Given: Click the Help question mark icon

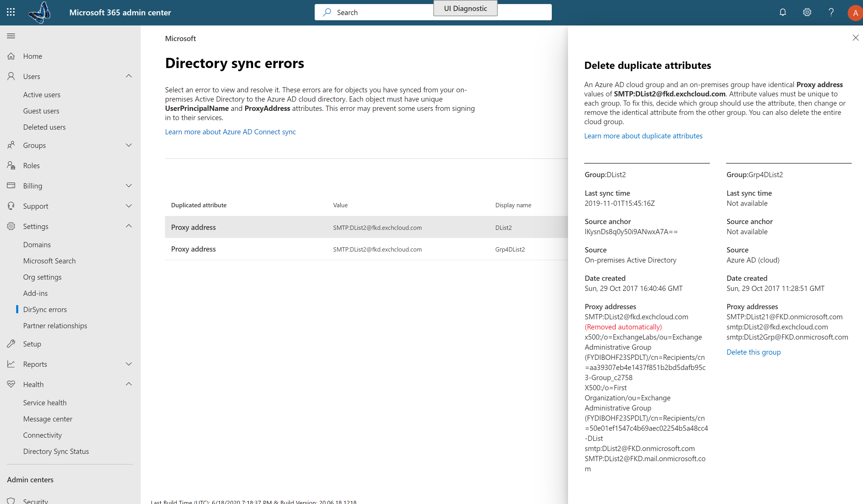Looking at the screenshot, I should pyautogui.click(x=831, y=12).
